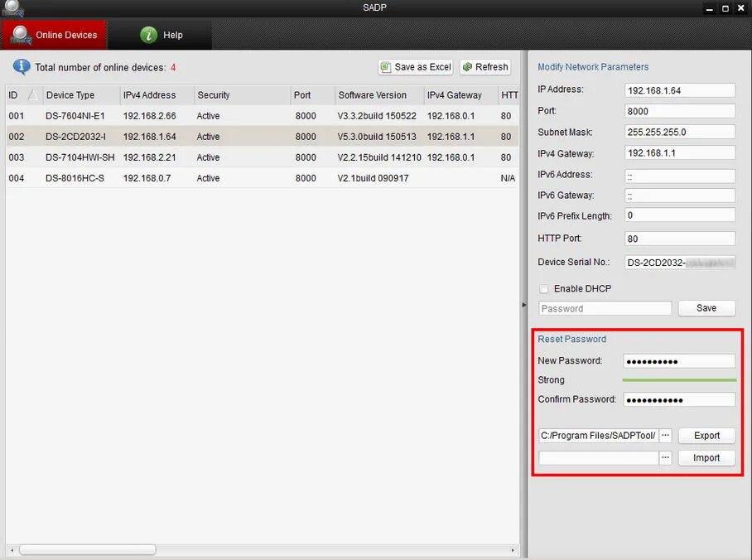Maximize the SADP window

click(x=725, y=8)
